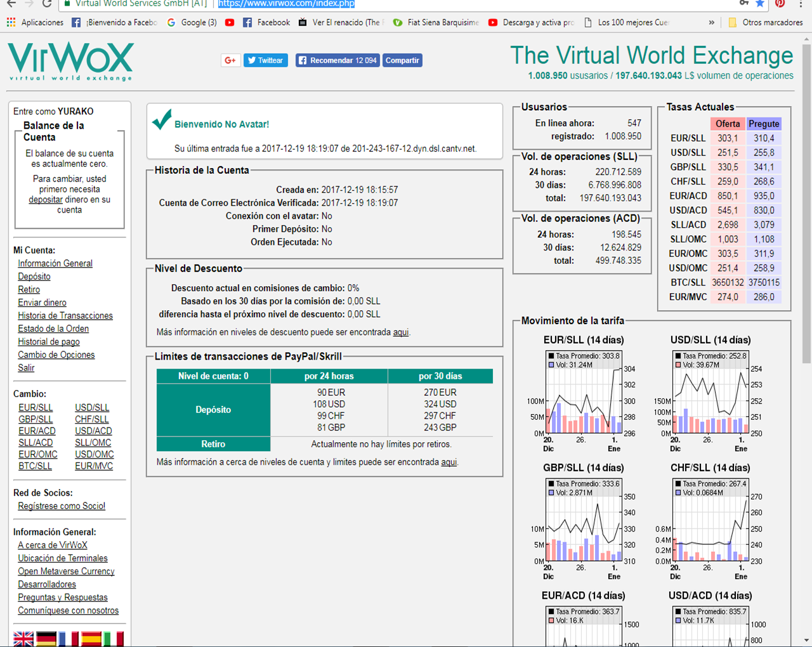Image resolution: width=812 pixels, height=647 pixels.
Task: Open the Enviar dinero link
Action: click(42, 303)
